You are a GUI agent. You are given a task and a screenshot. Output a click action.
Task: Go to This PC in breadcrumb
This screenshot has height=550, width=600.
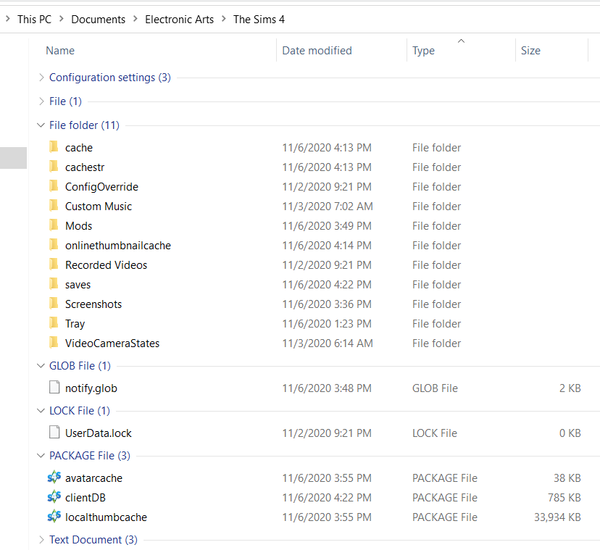[x=34, y=19]
